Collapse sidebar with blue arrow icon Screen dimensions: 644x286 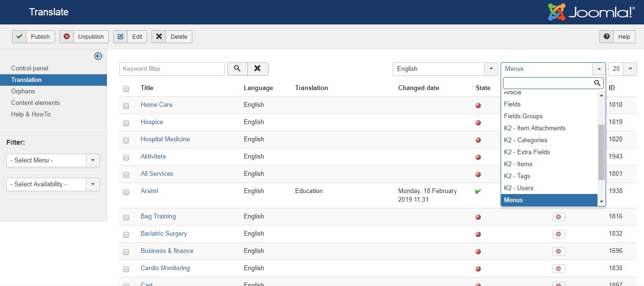click(x=98, y=56)
